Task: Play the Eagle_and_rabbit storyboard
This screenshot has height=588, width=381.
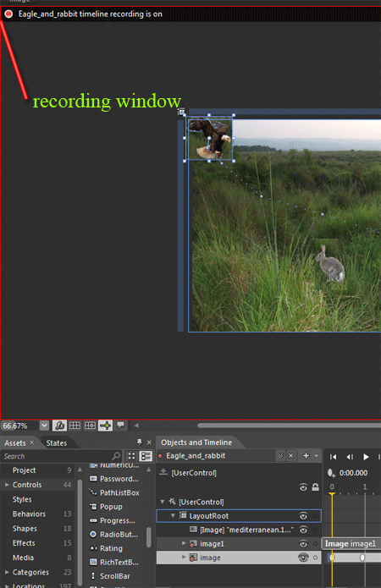Action: tap(366, 456)
